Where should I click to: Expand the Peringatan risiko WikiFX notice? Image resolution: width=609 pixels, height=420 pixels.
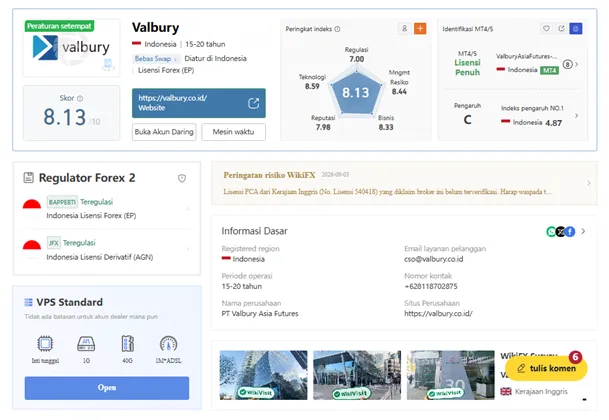point(589,183)
